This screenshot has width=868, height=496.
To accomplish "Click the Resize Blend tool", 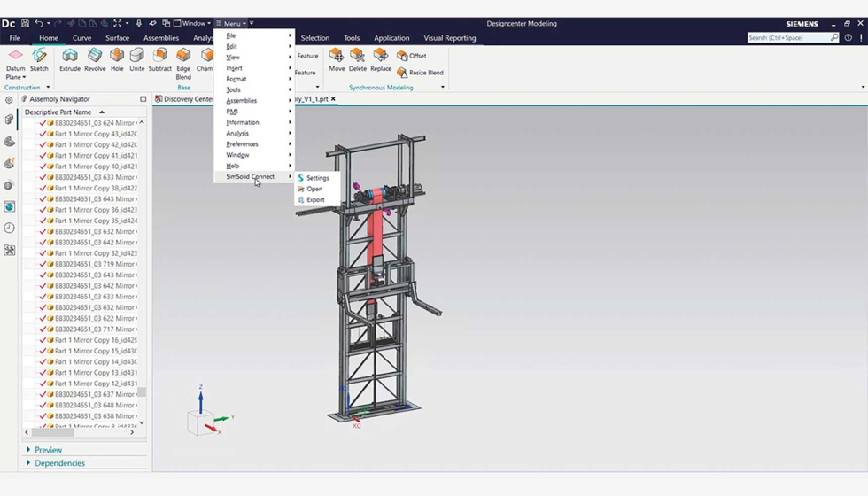I will coord(420,73).
